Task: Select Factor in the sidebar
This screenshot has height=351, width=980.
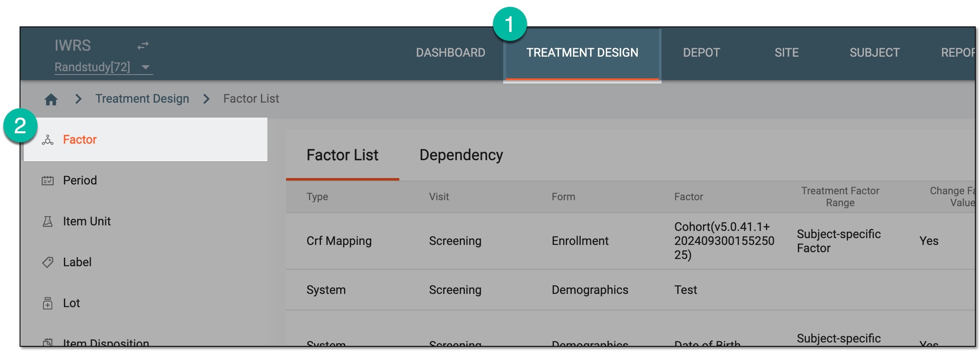Action: coord(146,139)
